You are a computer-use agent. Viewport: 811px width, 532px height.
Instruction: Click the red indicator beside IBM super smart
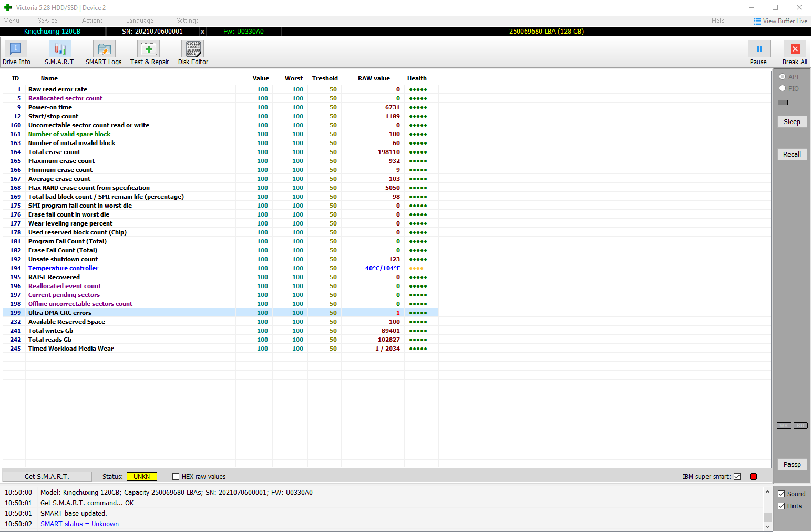[x=753, y=477]
